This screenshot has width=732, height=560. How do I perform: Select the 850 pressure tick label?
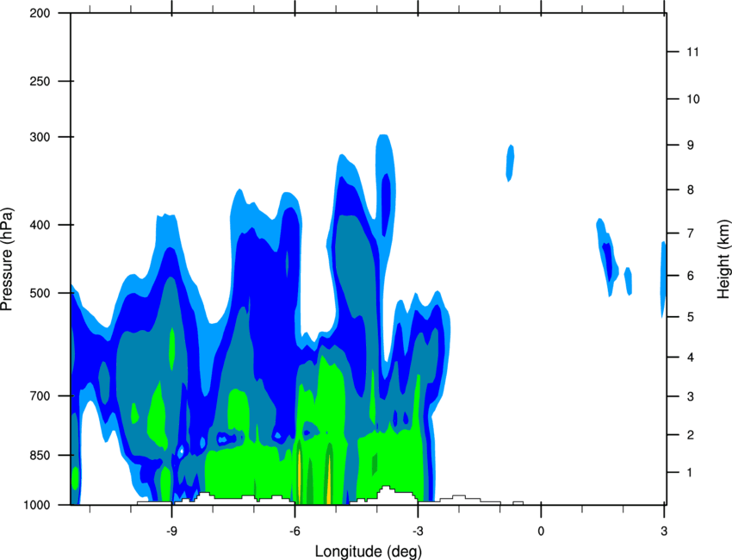40,455
